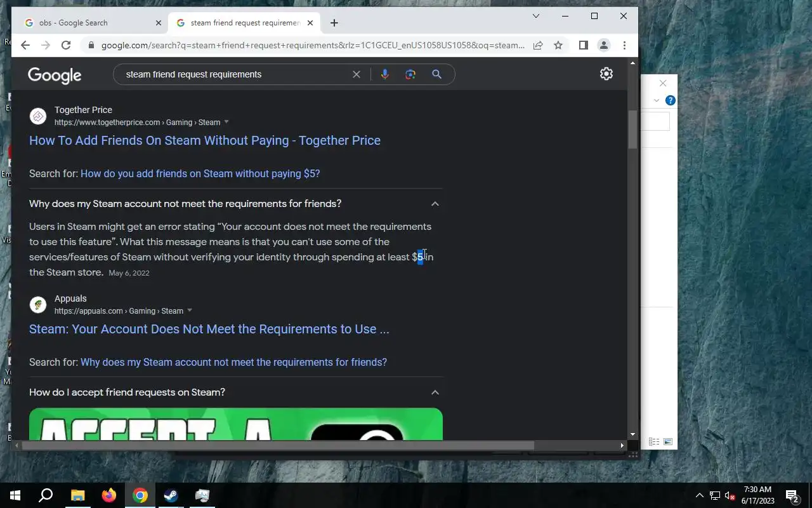This screenshot has width=812, height=508.
Task: Search by image with Google Lens icon
Action: 410,74
